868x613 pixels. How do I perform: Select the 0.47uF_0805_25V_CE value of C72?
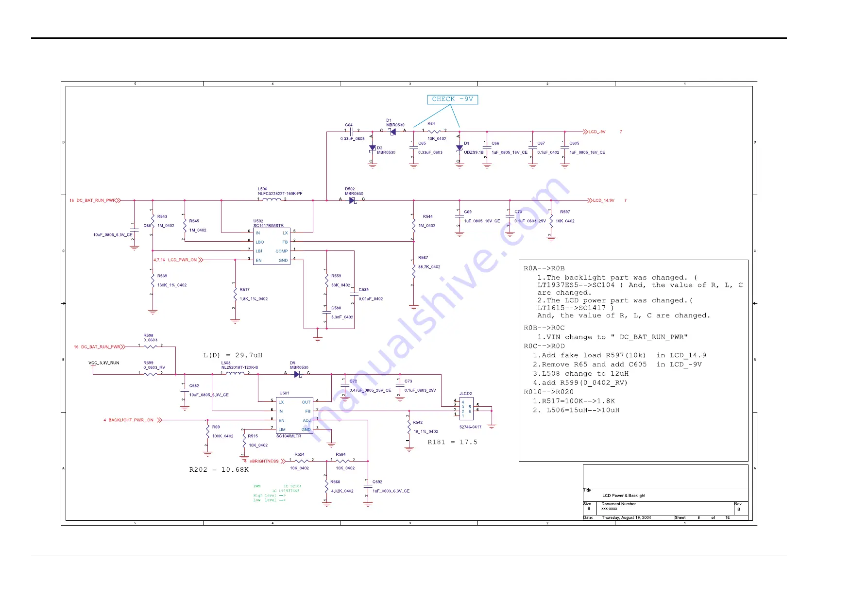(370, 391)
